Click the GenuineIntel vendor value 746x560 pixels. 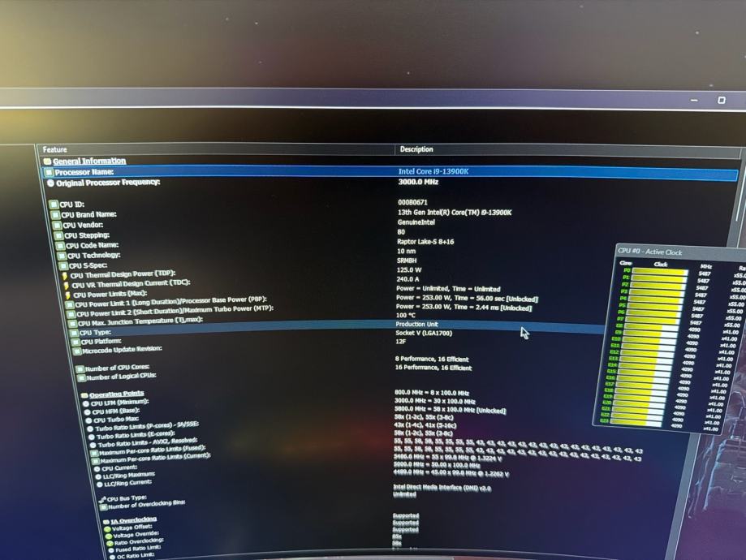click(416, 222)
